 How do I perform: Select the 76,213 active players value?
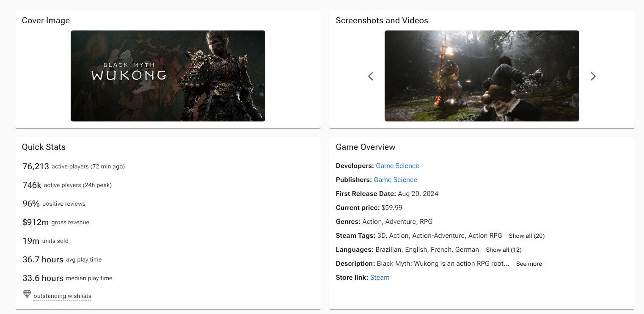click(36, 166)
